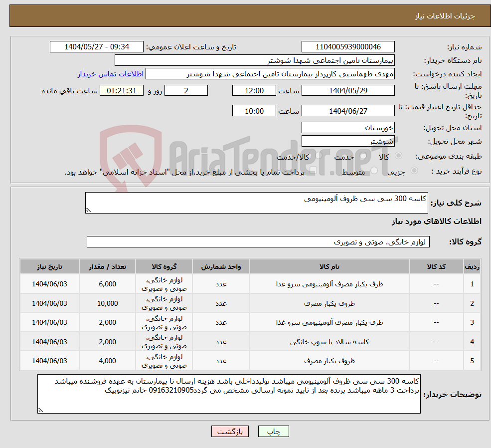Screen dimensions: 491x448
Task: Click need date 1404/06/03 in row 1
Action: (x=49, y=284)
